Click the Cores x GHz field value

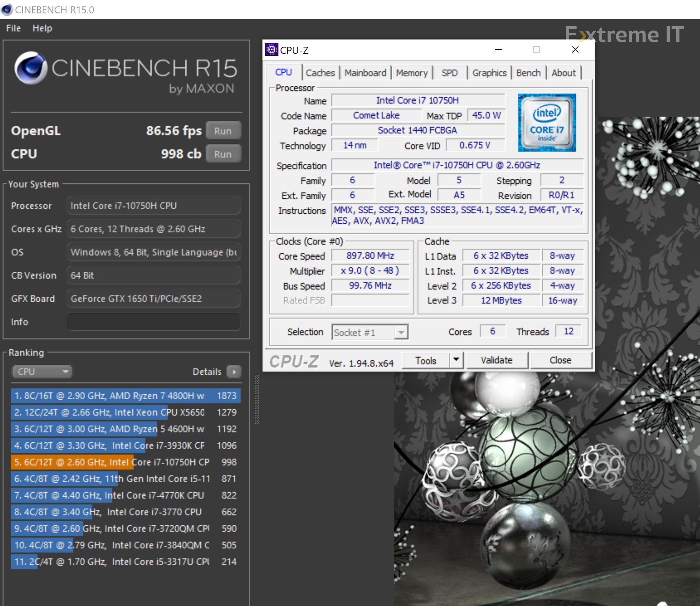[153, 229]
